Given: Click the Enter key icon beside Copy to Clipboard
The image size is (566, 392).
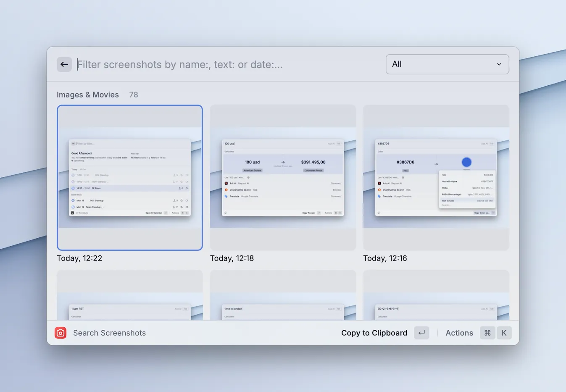Looking at the screenshot, I should [421, 333].
